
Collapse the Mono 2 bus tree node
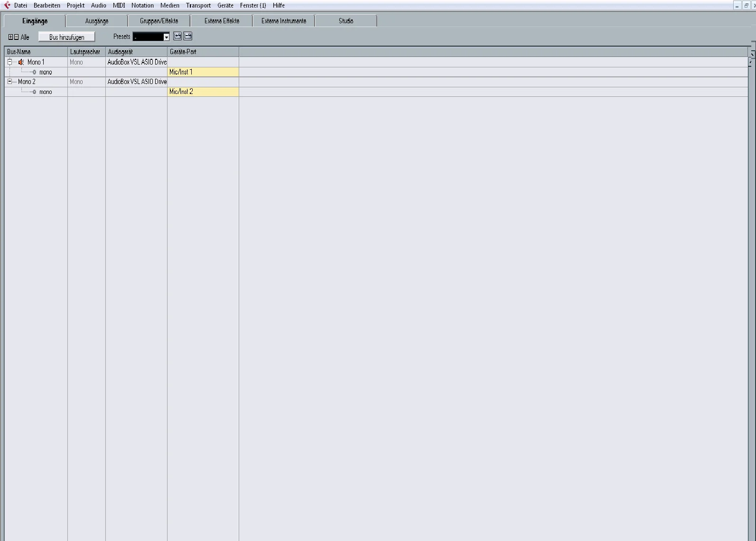pyautogui.click(x=9, y=82)
